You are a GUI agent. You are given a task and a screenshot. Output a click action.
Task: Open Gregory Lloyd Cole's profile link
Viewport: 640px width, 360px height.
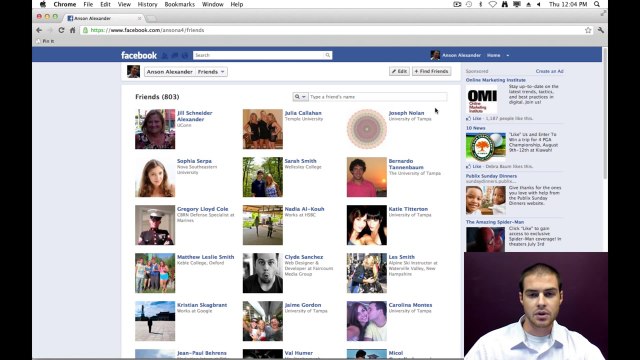[x=202, y=209]
